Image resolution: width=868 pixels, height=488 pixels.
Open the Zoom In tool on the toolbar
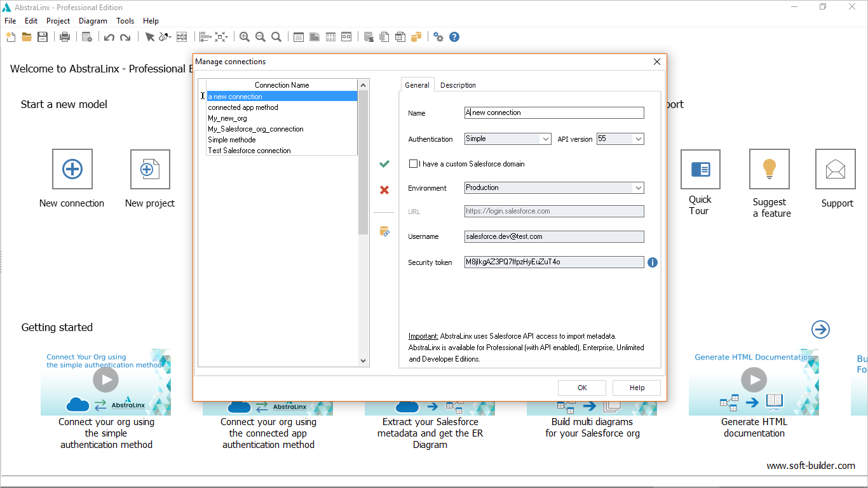[x=244, y=37]
